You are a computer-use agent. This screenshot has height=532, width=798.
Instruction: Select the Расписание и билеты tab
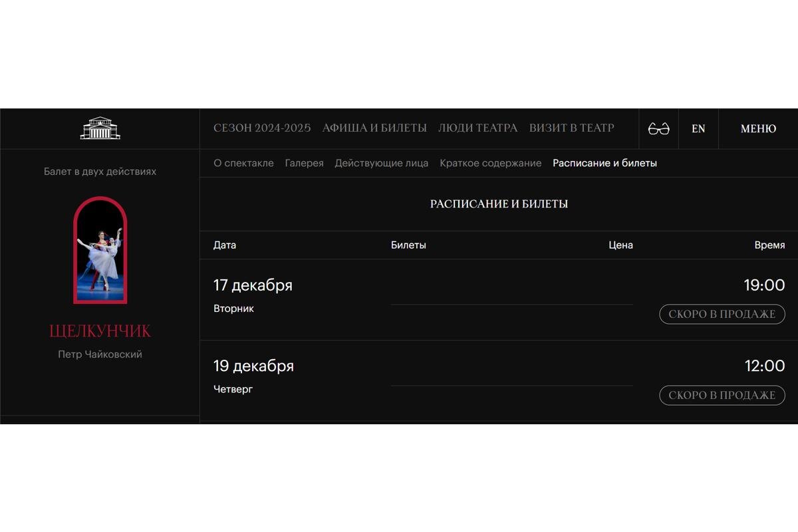click(x=605, y=163)
